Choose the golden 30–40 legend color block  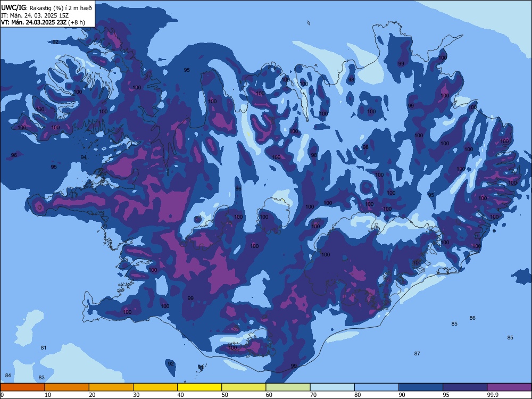pyautogui.click(x=155, y=387)
